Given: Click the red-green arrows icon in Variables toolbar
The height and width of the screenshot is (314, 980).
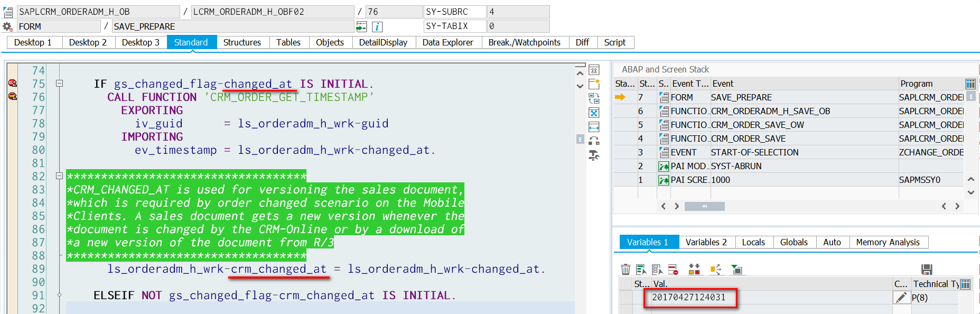Looking at the screenshot, I should click(694, 270).
